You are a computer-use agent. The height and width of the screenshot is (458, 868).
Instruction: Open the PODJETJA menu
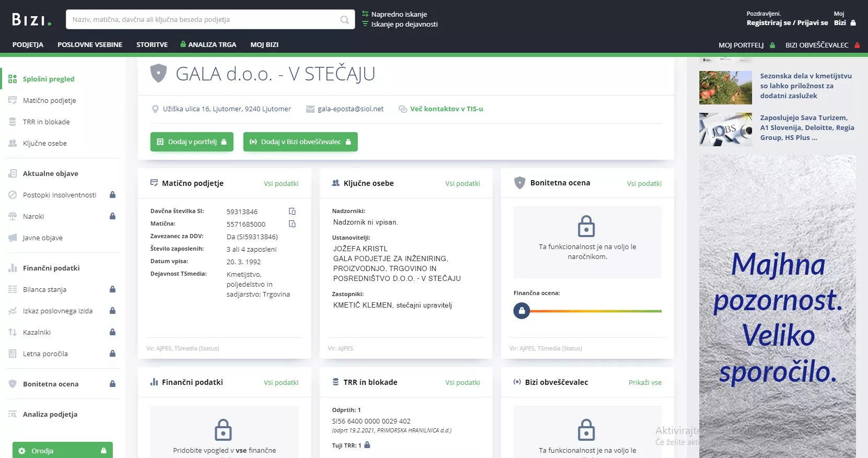pyautogui.click(x=28, y=45)
